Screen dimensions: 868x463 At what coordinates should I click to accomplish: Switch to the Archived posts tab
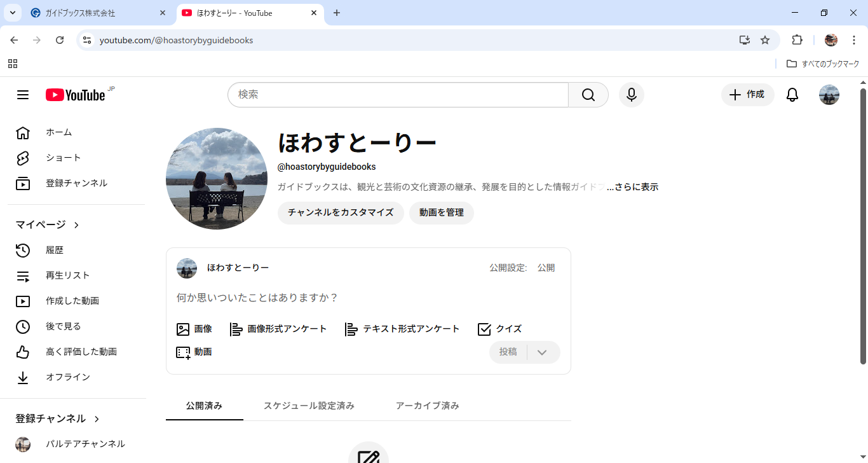pos(427,406)
